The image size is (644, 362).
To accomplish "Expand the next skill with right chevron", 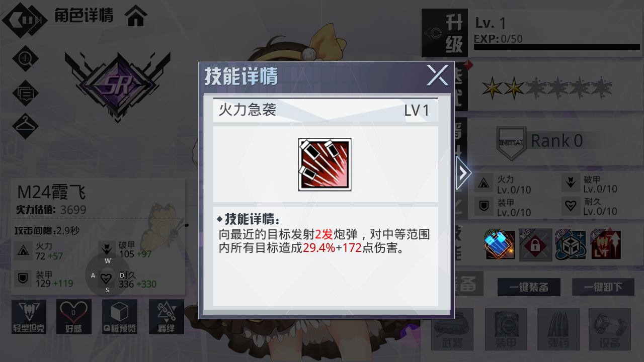I will pos(463,173).
